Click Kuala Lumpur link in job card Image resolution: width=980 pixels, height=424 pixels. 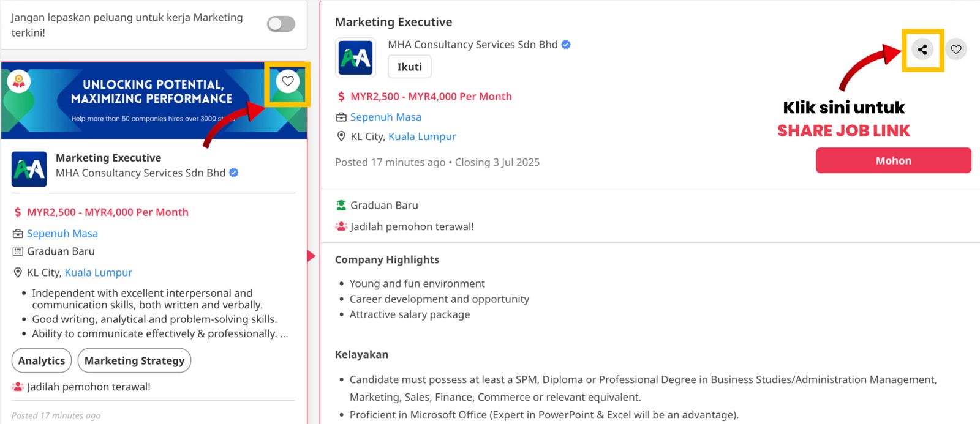[x=99, y=273]
